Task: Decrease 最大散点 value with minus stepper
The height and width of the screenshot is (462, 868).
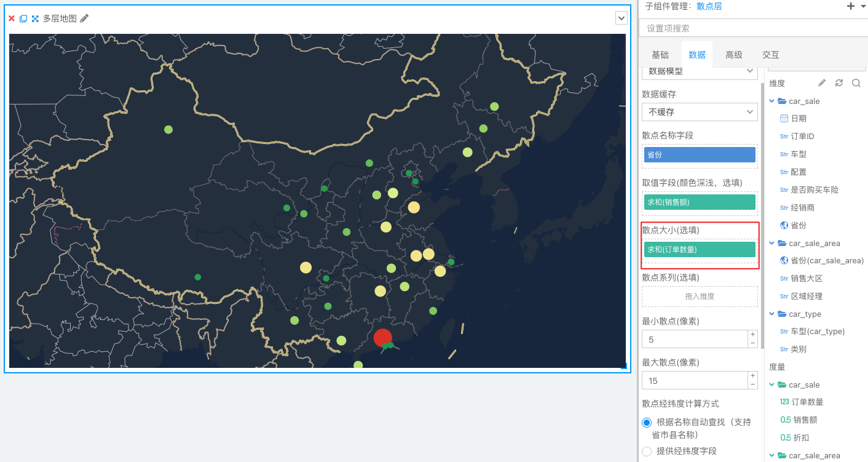Action: click(752, 384)
